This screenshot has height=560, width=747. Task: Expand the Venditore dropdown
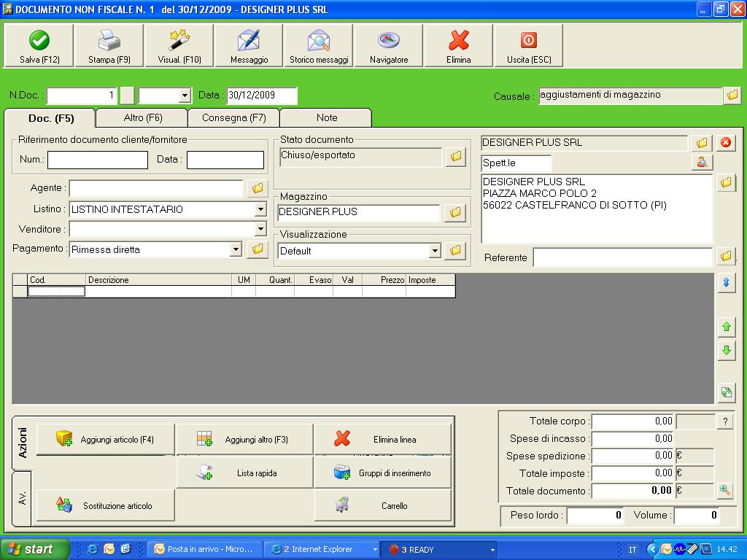(x=260, y=229)
